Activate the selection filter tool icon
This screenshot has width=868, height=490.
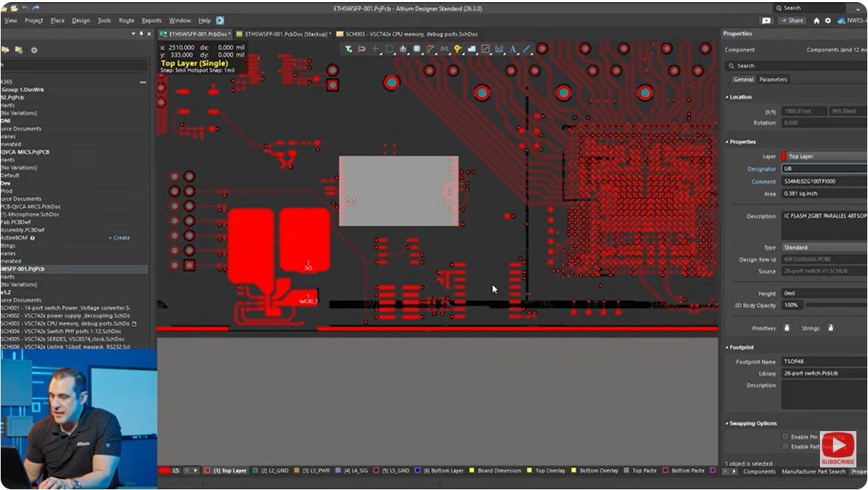point(349,49)
